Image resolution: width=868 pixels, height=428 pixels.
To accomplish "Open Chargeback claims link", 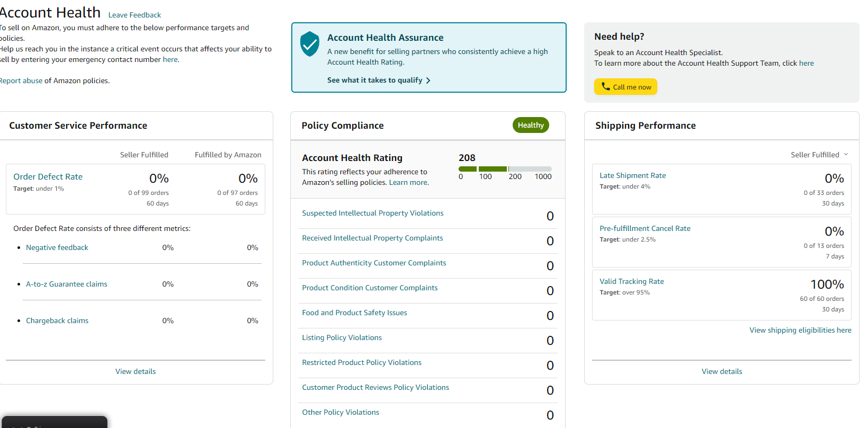I will point(57,320).
